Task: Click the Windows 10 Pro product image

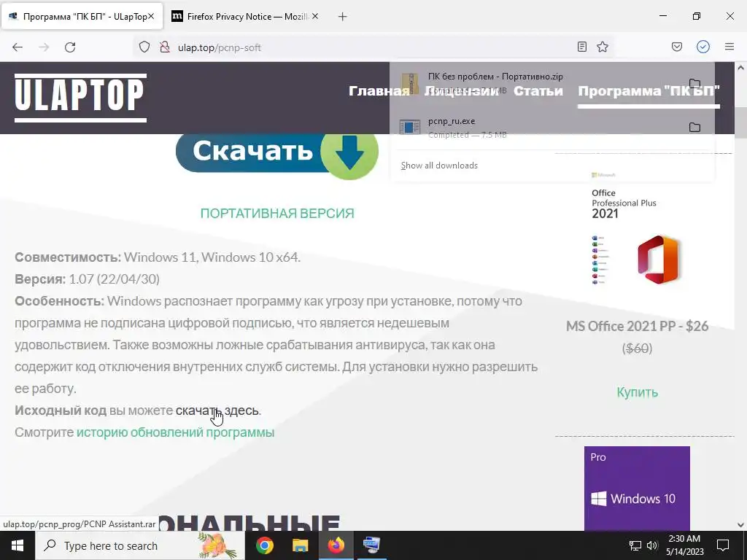Action: point(637,488)
